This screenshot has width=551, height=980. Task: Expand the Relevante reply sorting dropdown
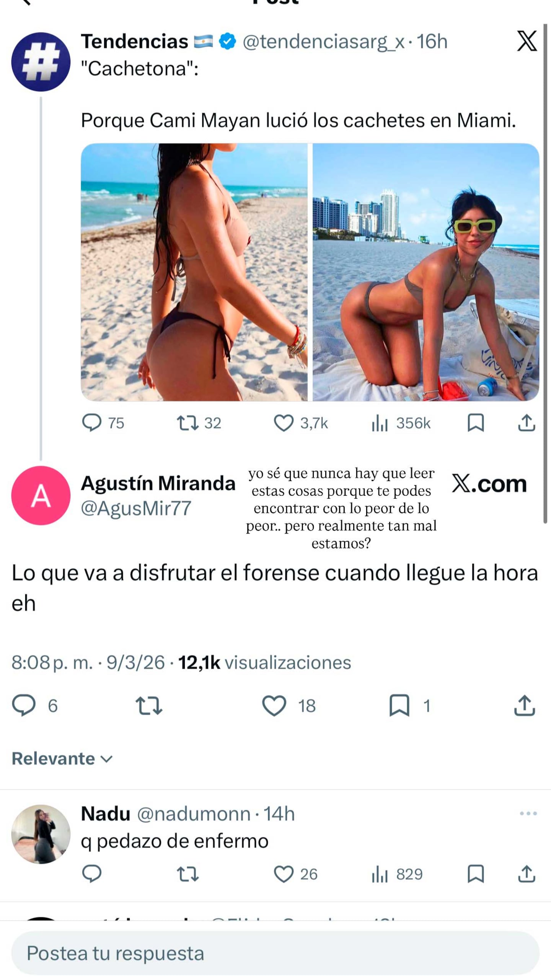pyautogui.click(x=62, y=759)
